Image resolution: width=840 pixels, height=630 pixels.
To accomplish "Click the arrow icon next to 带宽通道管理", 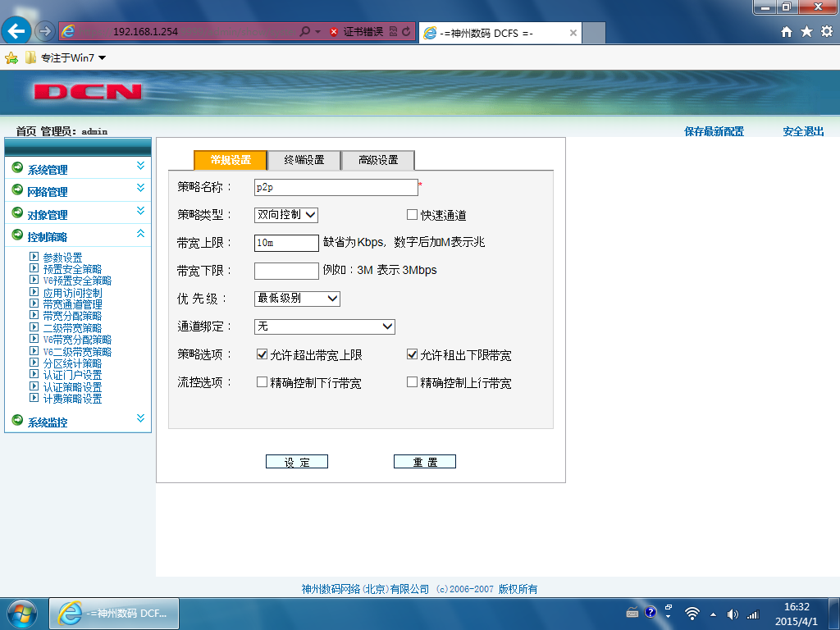I will [x=34, y=304].
